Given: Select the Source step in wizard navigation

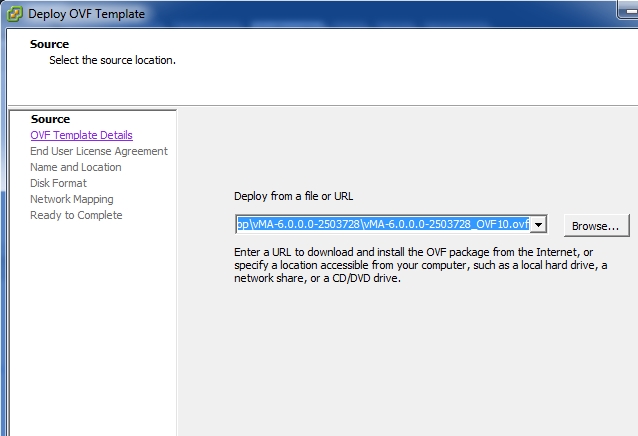Looking at the screenshot, I should [x=50, y=119].
